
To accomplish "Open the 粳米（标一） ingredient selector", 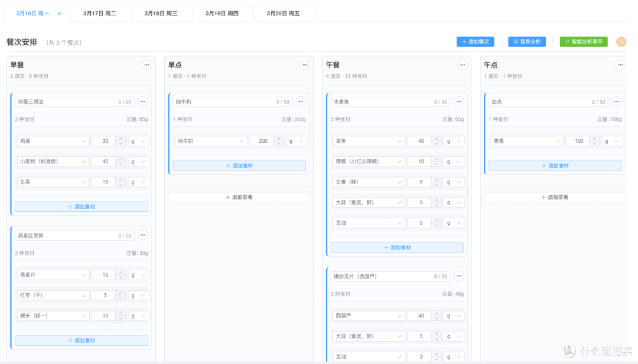I will (53, 316).
